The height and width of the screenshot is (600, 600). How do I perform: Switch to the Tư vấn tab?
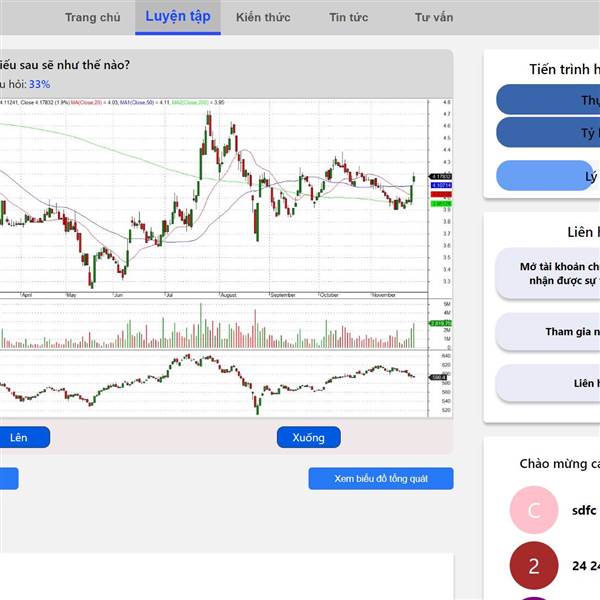(x=434, y=17)
